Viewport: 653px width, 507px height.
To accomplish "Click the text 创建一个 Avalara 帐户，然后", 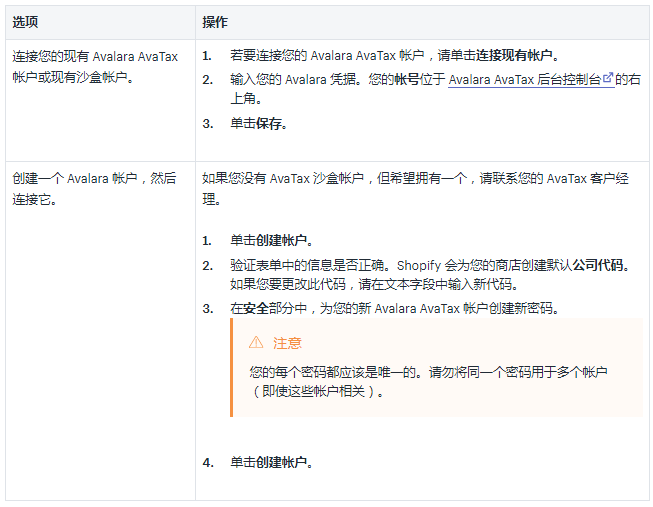I will (x=94, y=178).
